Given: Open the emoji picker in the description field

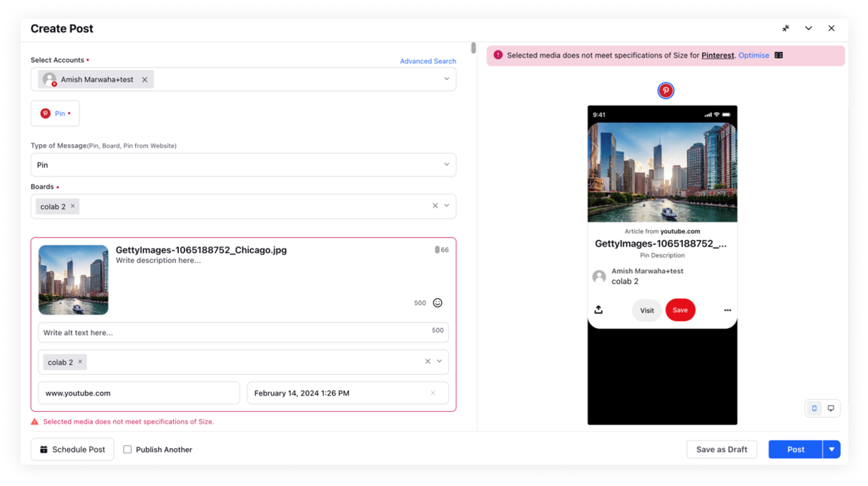Looking at the screenshot, I should tap(437, 303).
